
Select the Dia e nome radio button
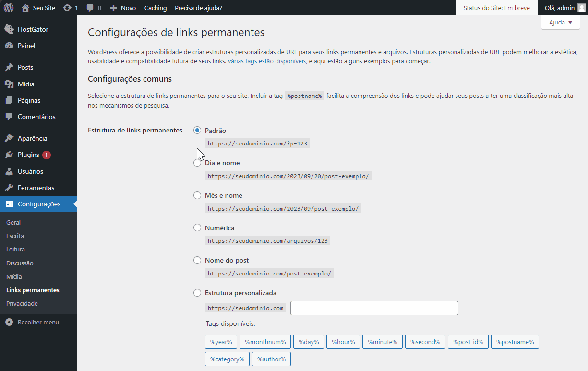pos(197,163)
